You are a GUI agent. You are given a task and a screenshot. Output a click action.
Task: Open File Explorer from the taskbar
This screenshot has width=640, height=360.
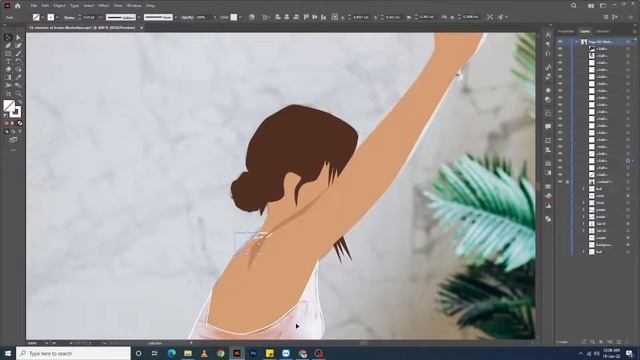point(188,353)
